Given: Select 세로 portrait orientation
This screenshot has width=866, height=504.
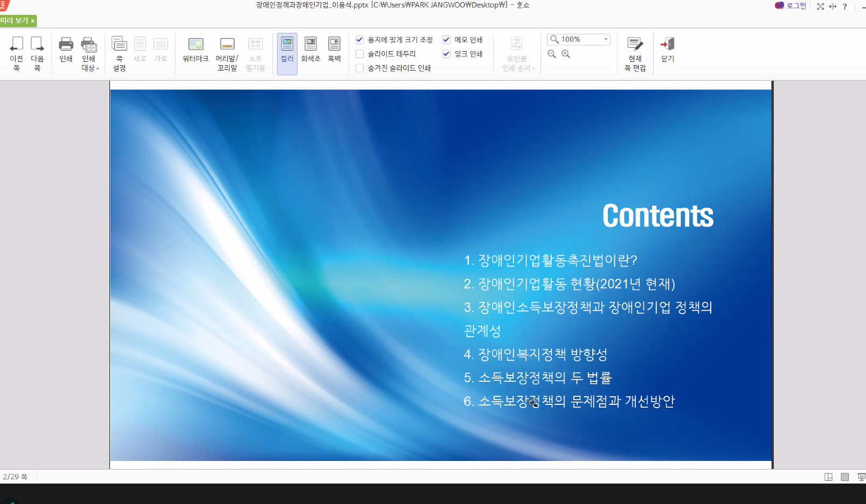Looking at the screenshot, I should click(x=140, y=50).
